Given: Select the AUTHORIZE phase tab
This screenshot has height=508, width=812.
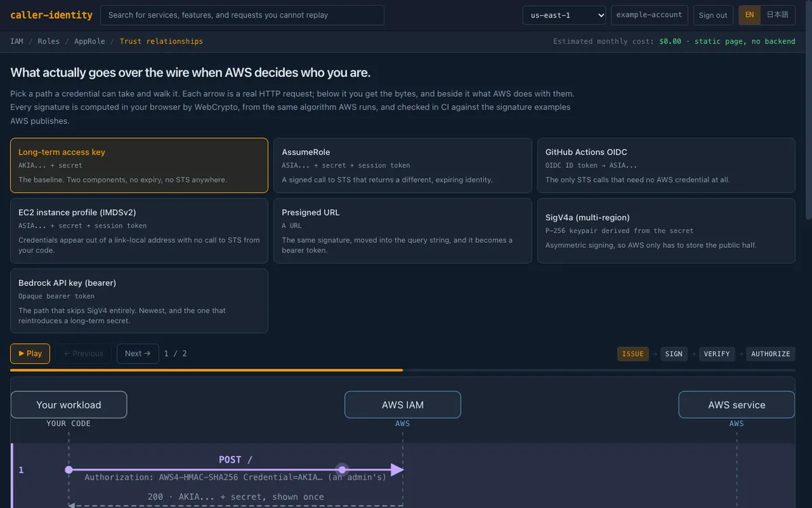Looking at the screenshot, I should click(771, 354).
